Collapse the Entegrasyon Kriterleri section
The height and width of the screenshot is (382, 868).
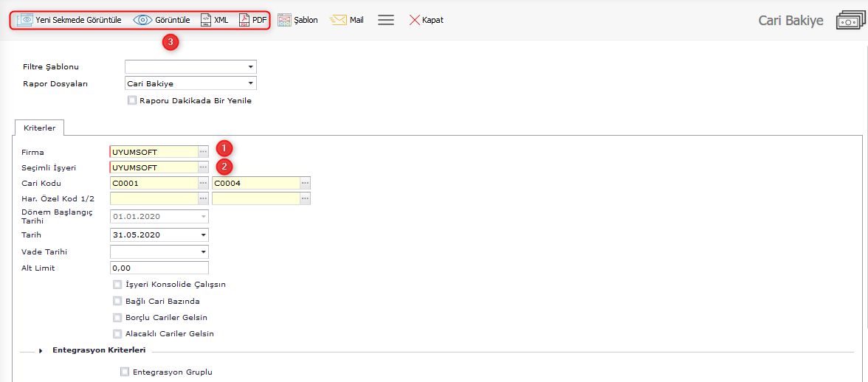pyautogui.click(x=41, y=350)
